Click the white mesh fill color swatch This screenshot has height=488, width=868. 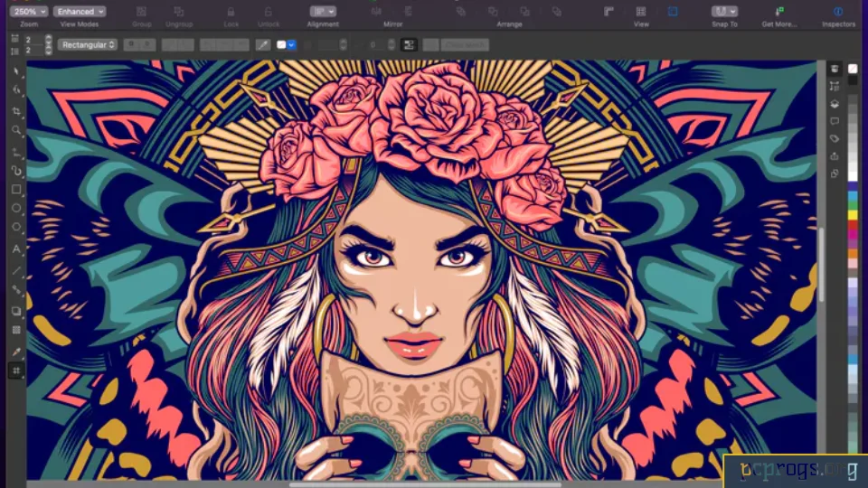pyautogui.click(x=281, y=45)
